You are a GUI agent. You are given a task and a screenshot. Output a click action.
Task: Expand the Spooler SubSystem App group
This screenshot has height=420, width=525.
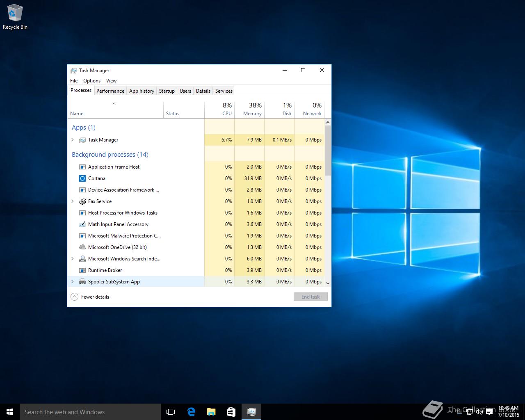73,282
